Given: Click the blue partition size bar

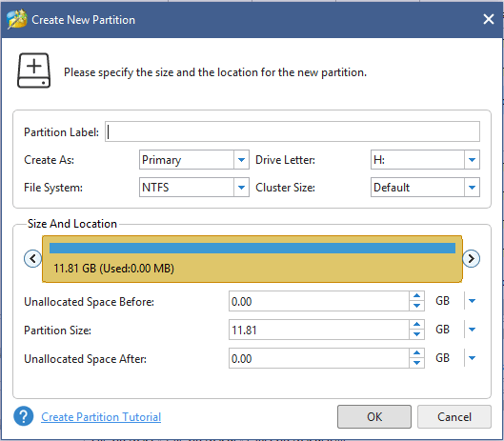Looking at the screenshot, I should click(x=252, y=248).
